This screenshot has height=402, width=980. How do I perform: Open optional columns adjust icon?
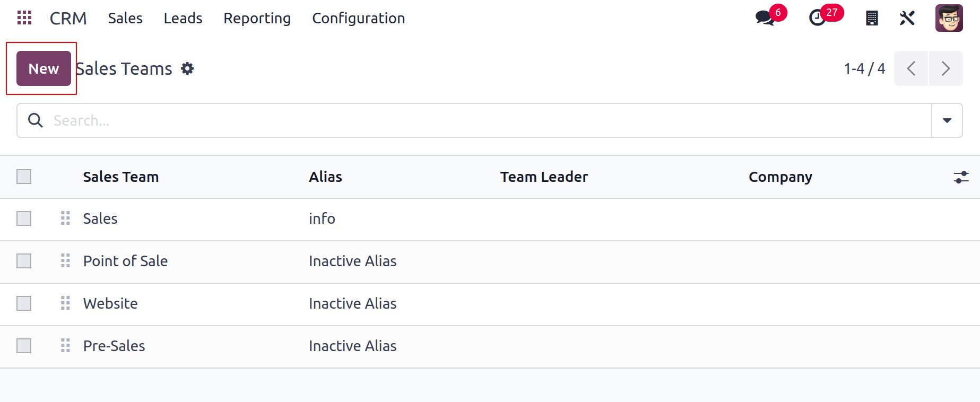pos(961,177)
